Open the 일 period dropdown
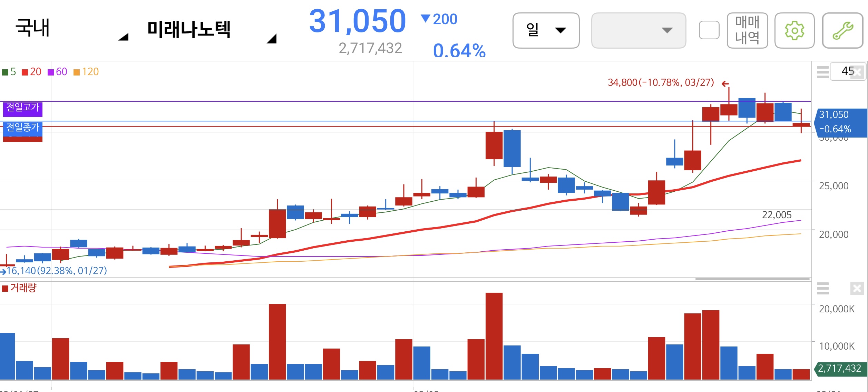 [546, 30]
